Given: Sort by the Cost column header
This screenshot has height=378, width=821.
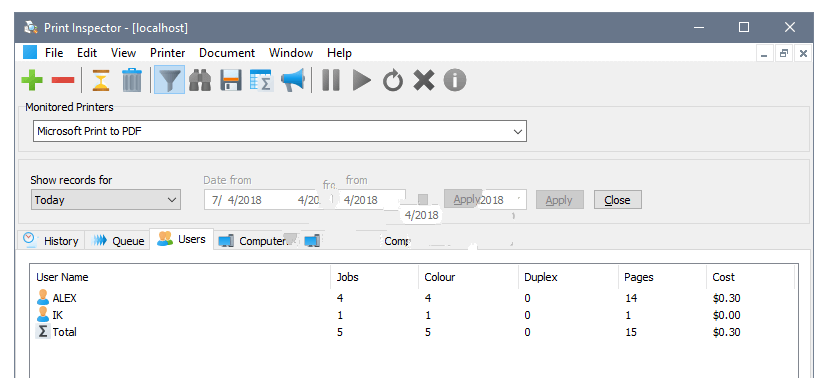Looking at the screenshot, I should (x=750, y=277).
